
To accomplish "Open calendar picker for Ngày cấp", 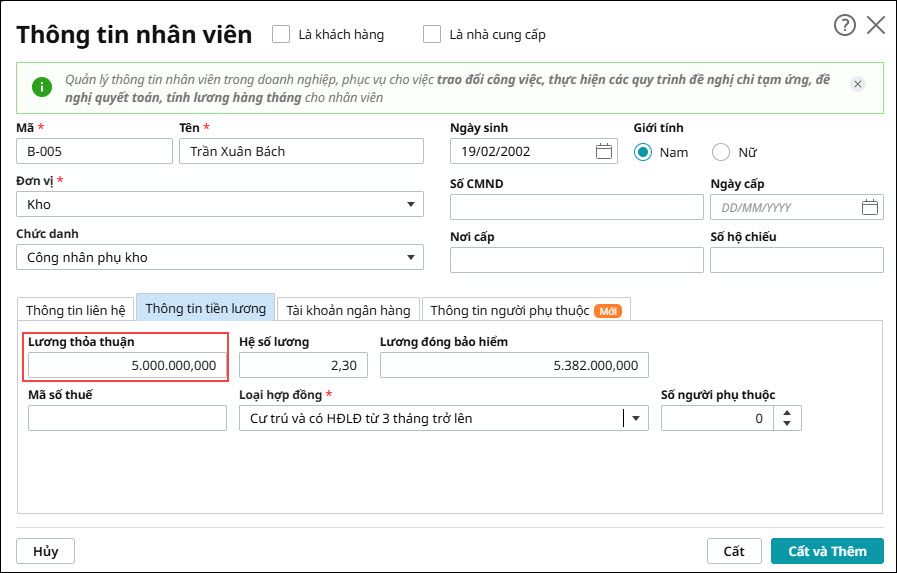I will coord(870,208).
